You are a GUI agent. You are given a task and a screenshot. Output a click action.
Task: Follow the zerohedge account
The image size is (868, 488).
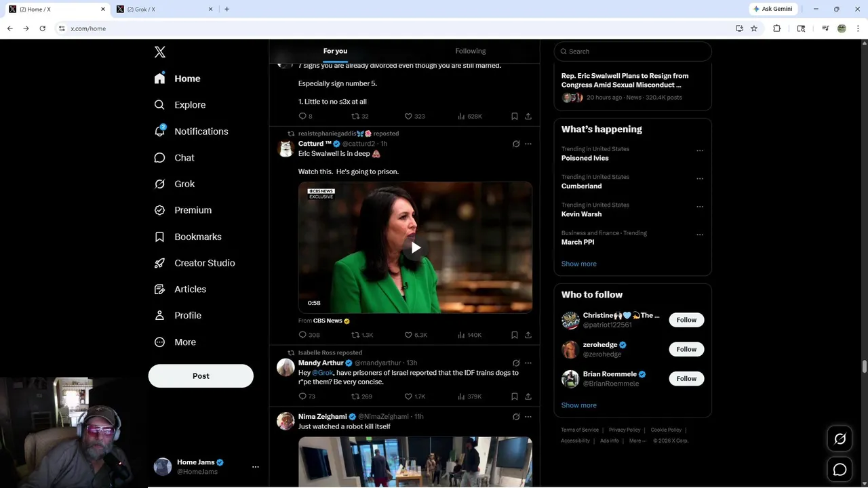686,349
